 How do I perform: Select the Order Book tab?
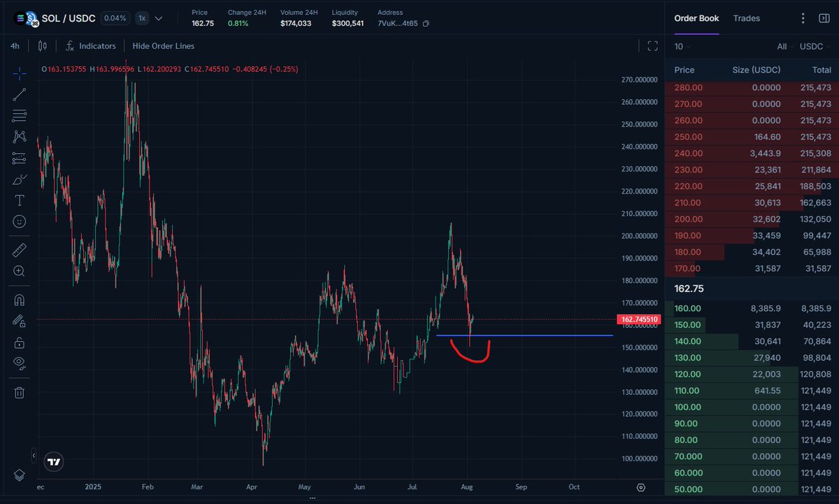[x=696, y=18]
